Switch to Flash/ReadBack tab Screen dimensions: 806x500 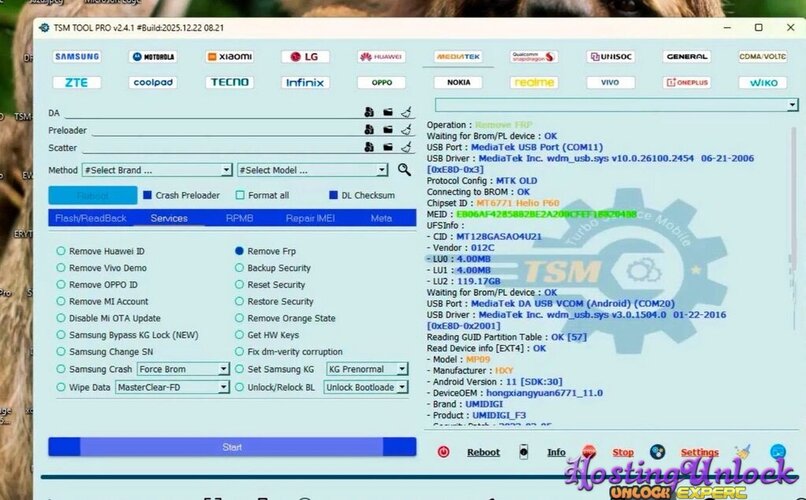coord(90,218)
